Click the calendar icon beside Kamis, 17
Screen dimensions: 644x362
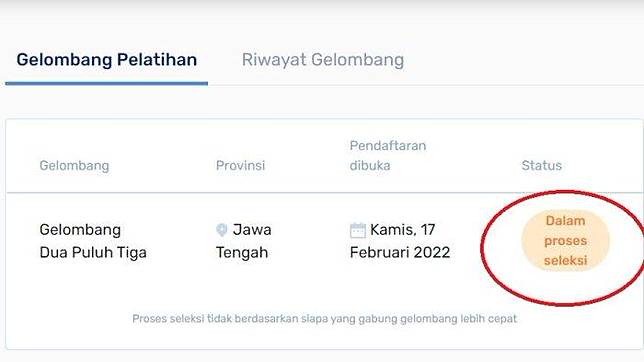click(x=358, y=230)
